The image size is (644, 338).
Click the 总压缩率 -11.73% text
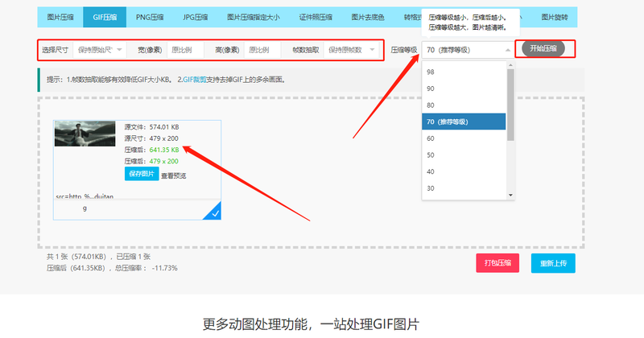click(147, 268)
